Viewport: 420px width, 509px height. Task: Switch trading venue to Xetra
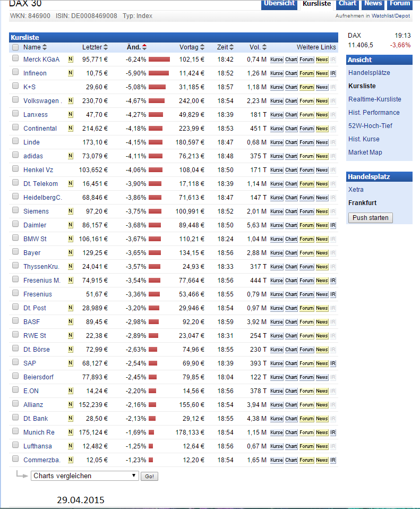click(x=356, y=190)
